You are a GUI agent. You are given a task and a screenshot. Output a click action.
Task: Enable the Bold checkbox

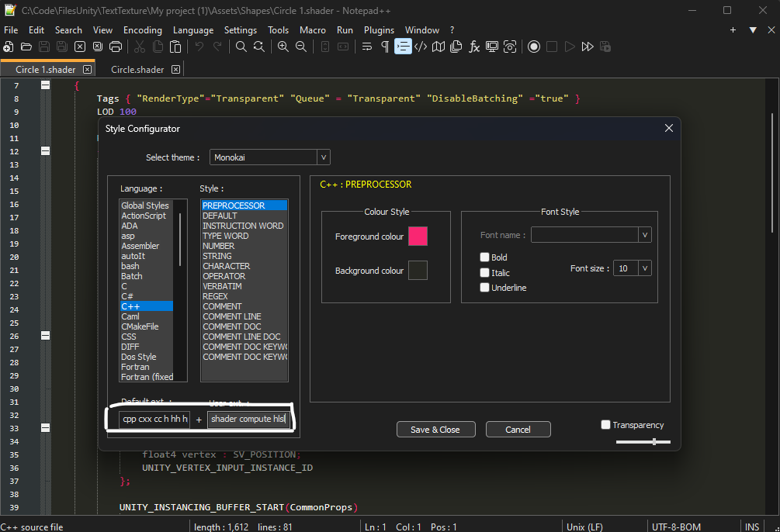pyautogui.click(x=484, y=257)
